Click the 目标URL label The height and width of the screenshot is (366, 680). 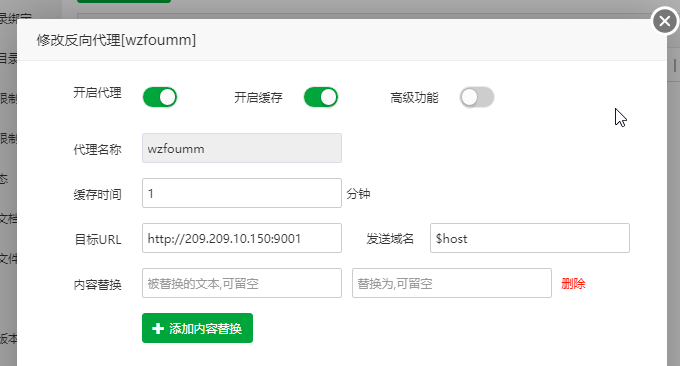coord(98,239)
